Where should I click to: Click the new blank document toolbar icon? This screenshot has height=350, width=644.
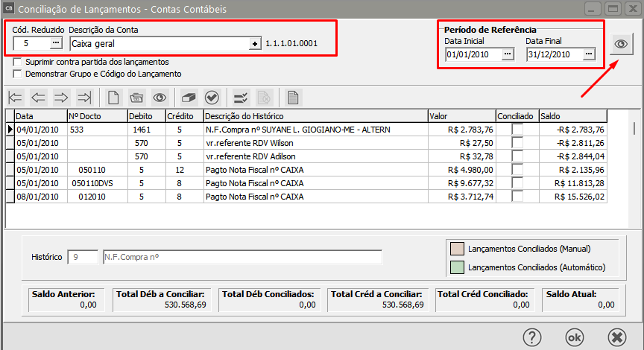(113, 97)
